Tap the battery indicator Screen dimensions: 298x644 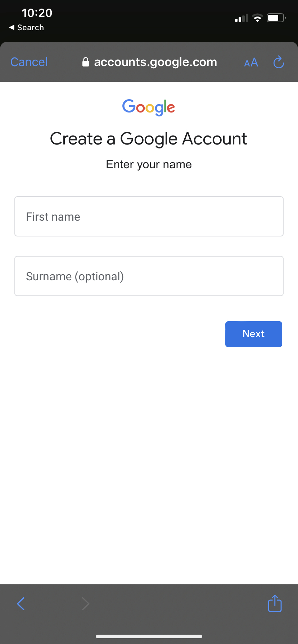coord(276,18)
